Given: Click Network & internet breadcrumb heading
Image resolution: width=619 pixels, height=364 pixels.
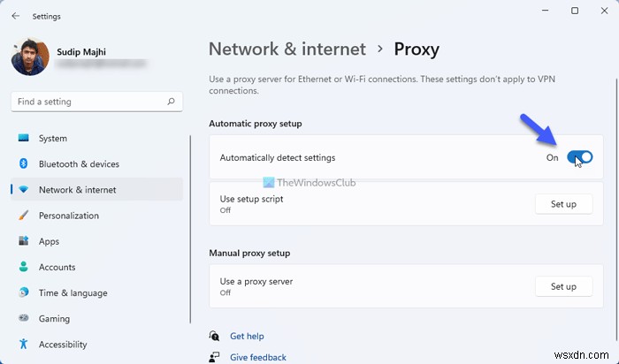Looking at the screenshot, I should pyautogui.click(x=287, y=49).
